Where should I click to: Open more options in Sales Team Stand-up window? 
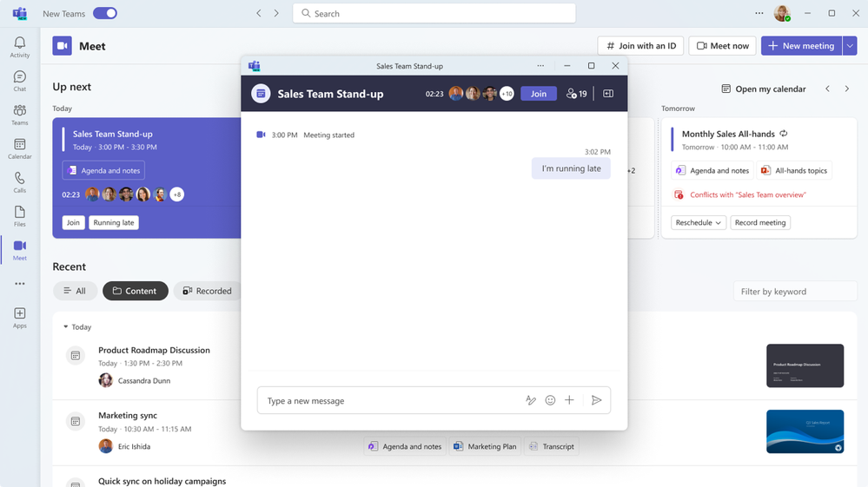pyautogui.click(x=540, y=66)
